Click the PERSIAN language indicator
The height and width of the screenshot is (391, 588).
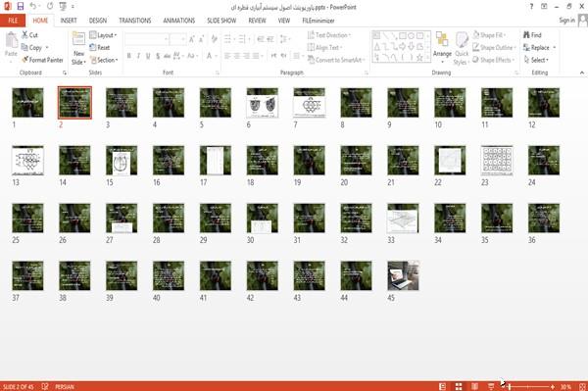click(x=65, y=386)
